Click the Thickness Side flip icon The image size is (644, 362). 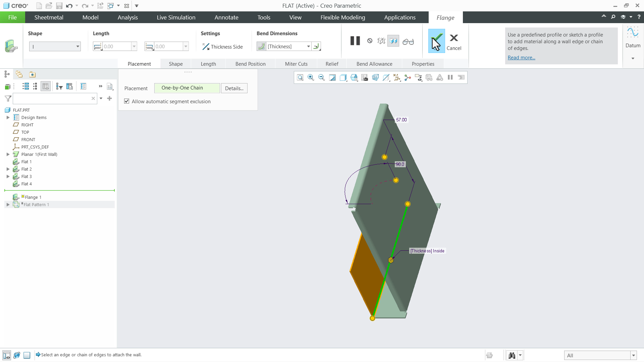pyautogui.click(x=206, y=47)
